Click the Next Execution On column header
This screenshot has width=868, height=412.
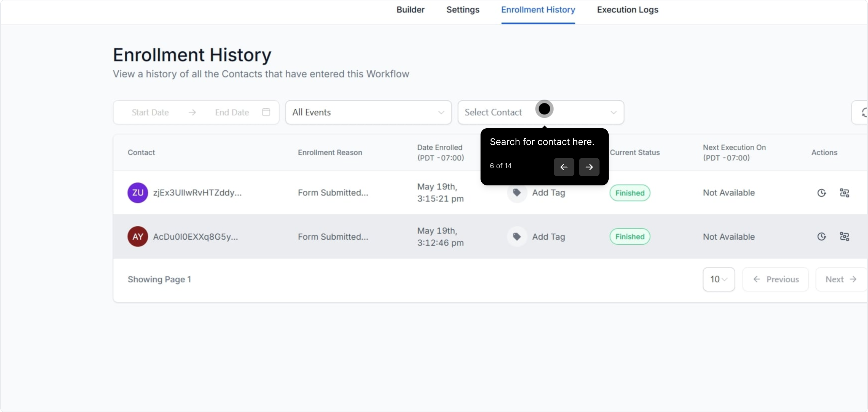click(734, 153)
